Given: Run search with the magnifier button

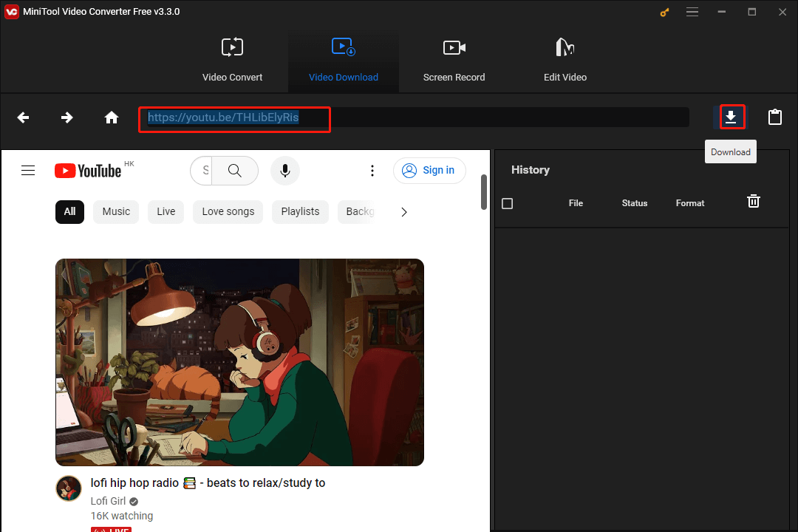Looking at the screenshot, I should pos(235,171).
